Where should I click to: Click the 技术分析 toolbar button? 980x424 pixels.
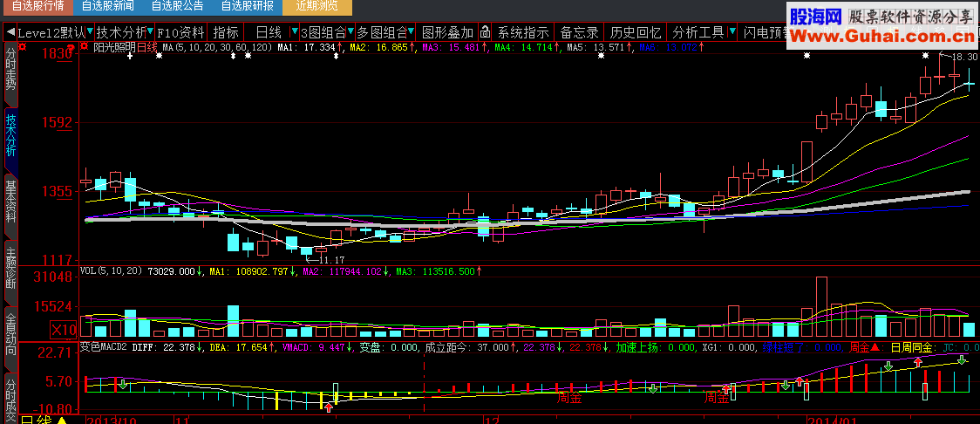point(121,32)
